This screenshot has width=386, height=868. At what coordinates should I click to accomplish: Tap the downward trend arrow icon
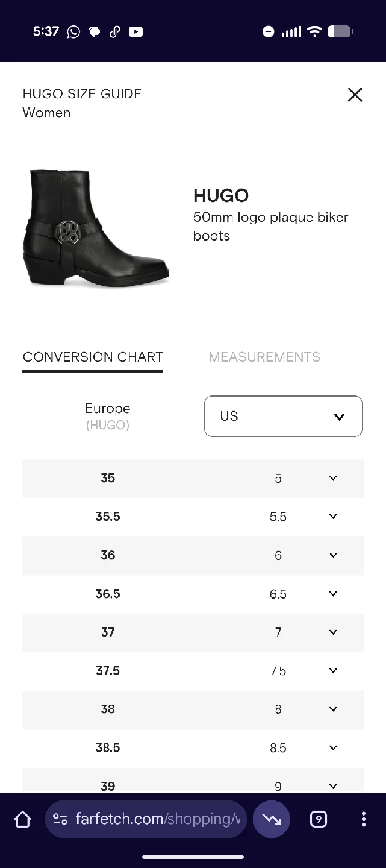pyautogui.click(x=272, y=819)
